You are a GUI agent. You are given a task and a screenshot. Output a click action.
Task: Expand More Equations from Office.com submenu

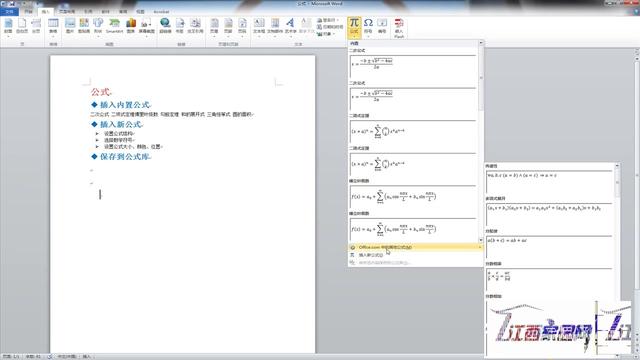tap(416, 247)
